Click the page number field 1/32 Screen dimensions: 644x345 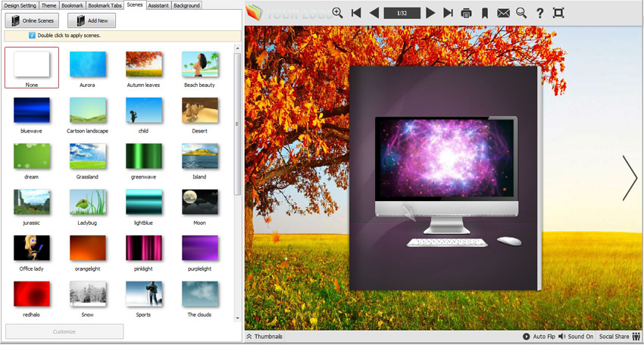[402, 13]
